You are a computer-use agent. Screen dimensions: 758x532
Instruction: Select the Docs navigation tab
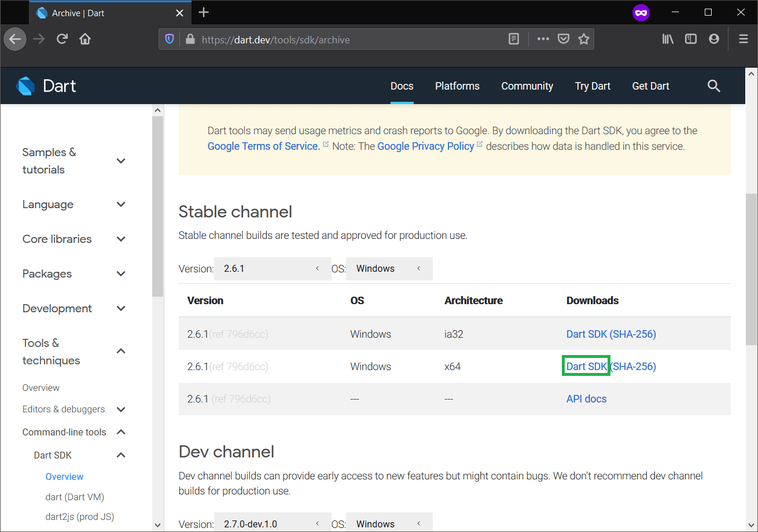pyautogui.click(x=402, y=86)
